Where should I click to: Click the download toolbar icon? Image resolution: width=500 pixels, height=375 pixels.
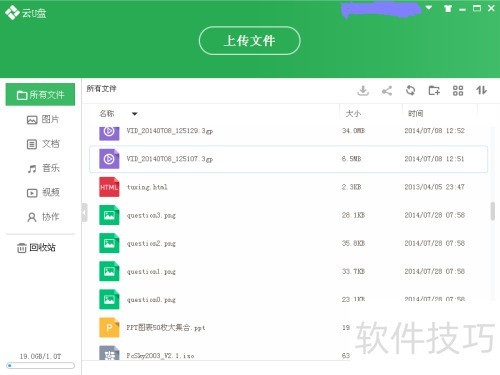pyautogui.click(x=363, y=90)
